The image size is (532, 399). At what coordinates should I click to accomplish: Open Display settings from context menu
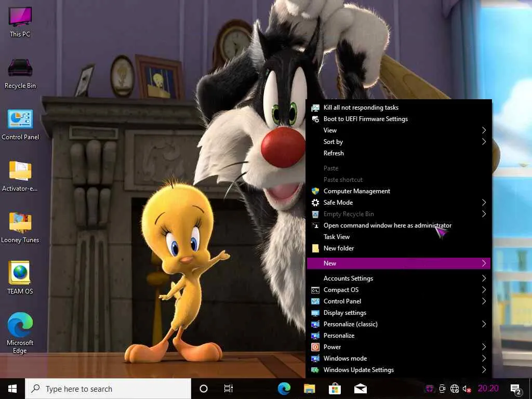[x=398, y=313]
